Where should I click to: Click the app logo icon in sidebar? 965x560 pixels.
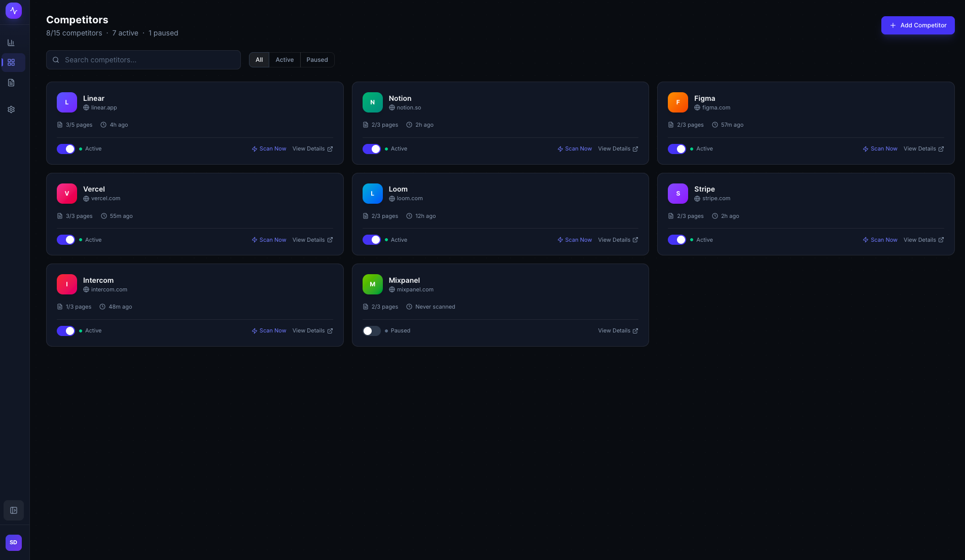coord(14,11)
